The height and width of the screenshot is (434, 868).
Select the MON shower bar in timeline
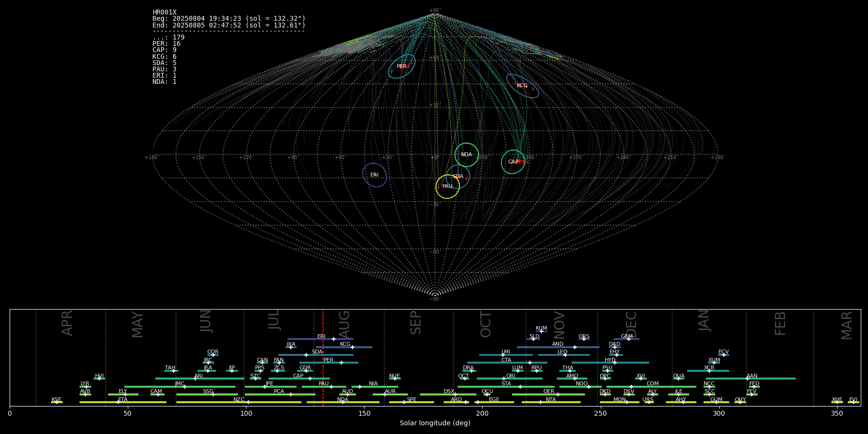pyautogui.click(x=619, y=402)
